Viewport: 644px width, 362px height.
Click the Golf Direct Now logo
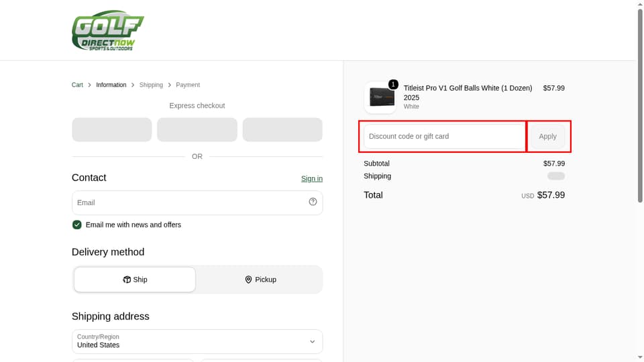tap(108, 30)
